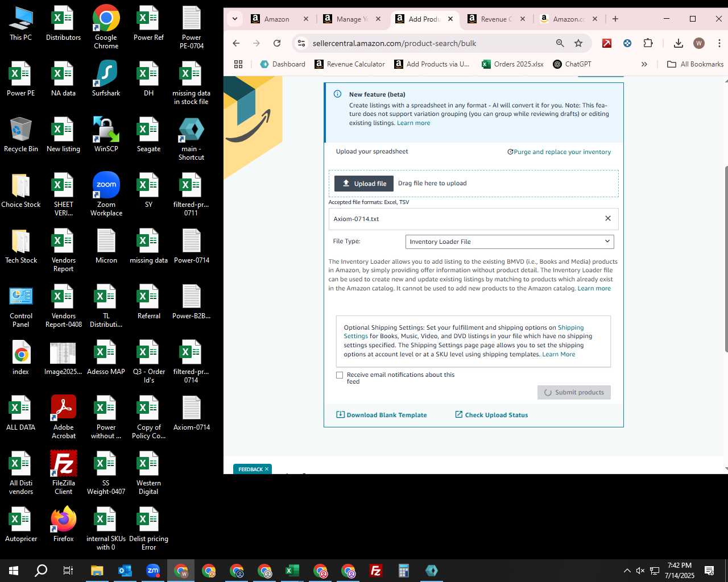Image resolution: width=728 pixels, height=582 pixels.
Task: Open Surfshark desktop icon
Action: click(106, 78)
